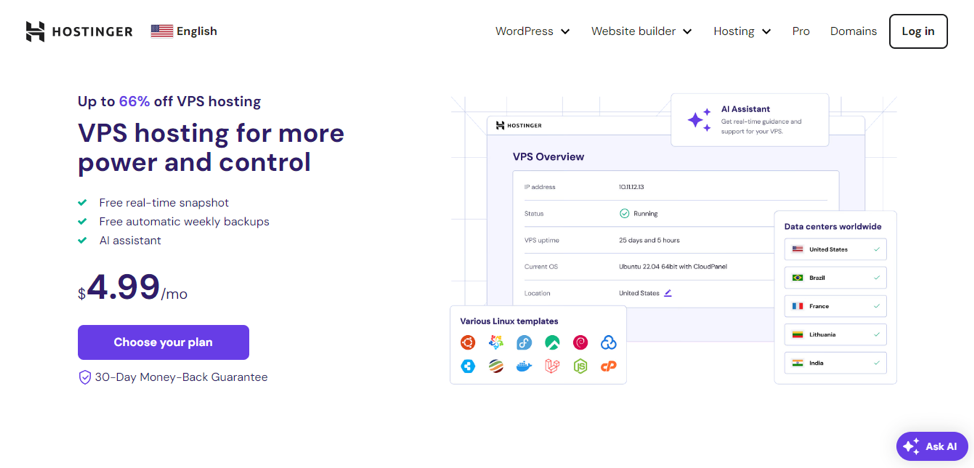Open the Ask AI chat widget
Viewport: 974px width, 468px height.
click(932, 447)
